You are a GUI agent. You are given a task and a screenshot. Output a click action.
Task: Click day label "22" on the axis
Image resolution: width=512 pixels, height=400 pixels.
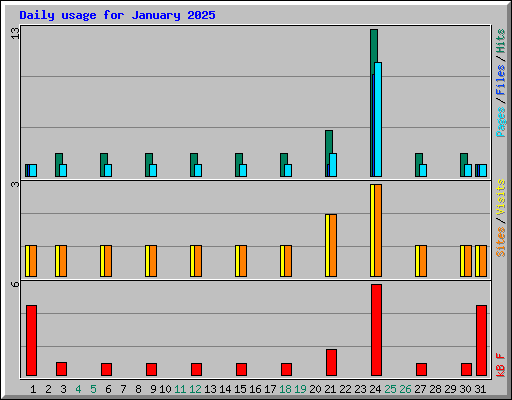click(x=345, y=389)
